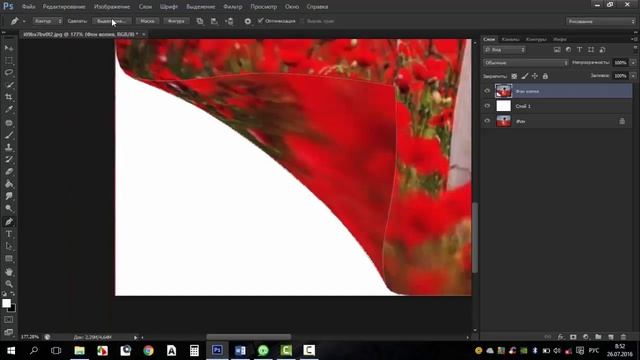Select the Brush tool
Viewport: 640px width, 360px height.
click(x=9, y=135)
